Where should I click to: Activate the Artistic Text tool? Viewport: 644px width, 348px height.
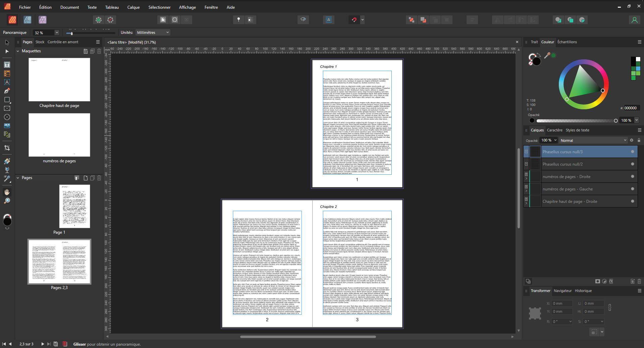tap(7, 82)
